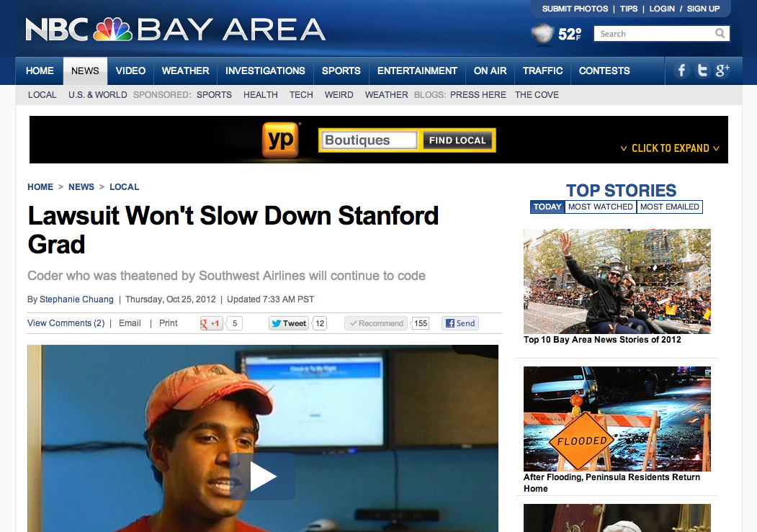
Task: Open the Flooded Peninsula story thumbnail
Action: tap(617, 419)
